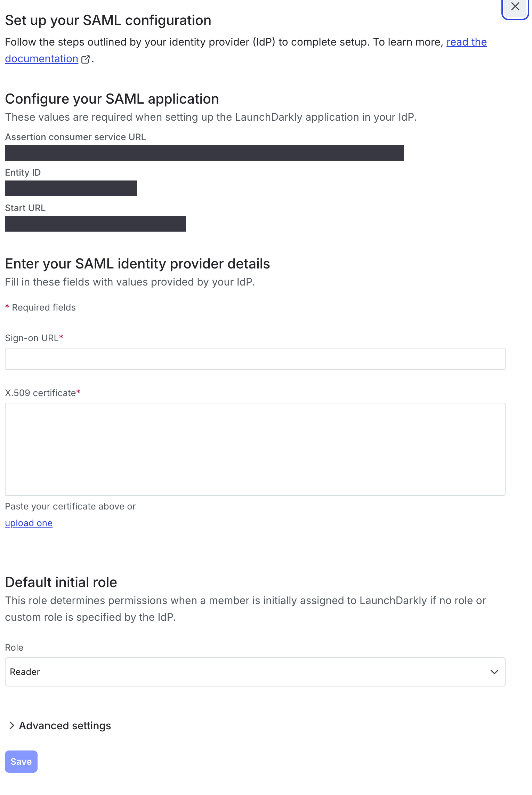
Task: Click upload one to attach a certificate
Action: 29,523
